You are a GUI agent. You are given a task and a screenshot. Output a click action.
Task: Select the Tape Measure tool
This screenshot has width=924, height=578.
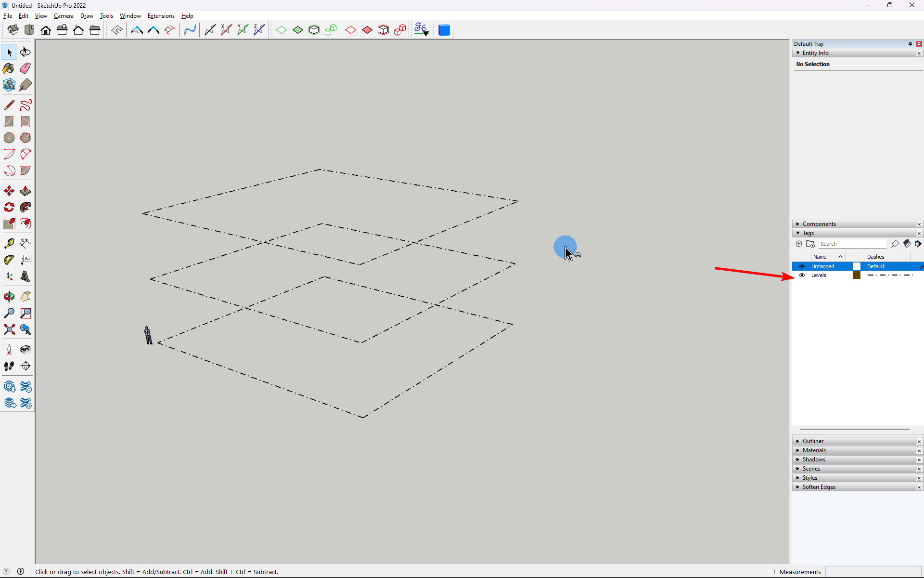pyautogui.click(x=9, y=244)
